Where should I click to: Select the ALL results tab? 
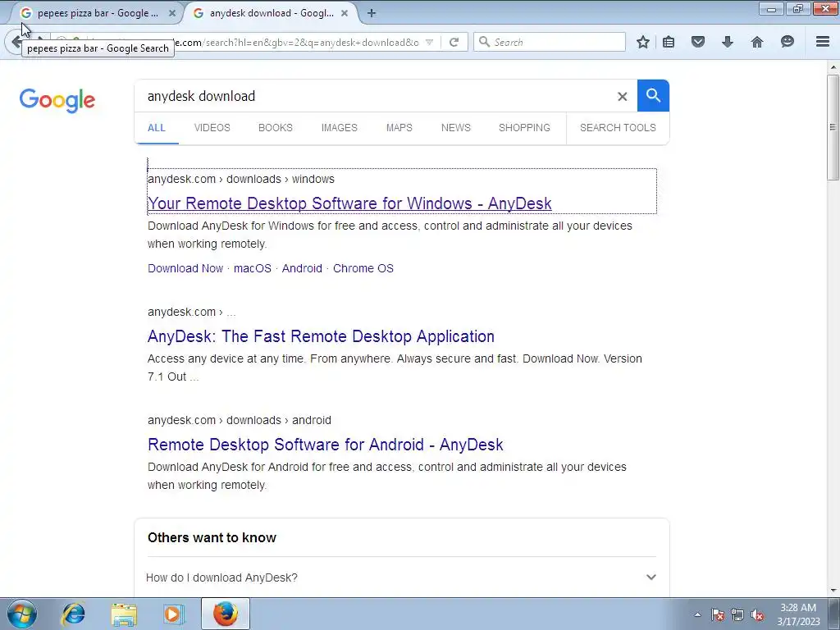[157, 128]
